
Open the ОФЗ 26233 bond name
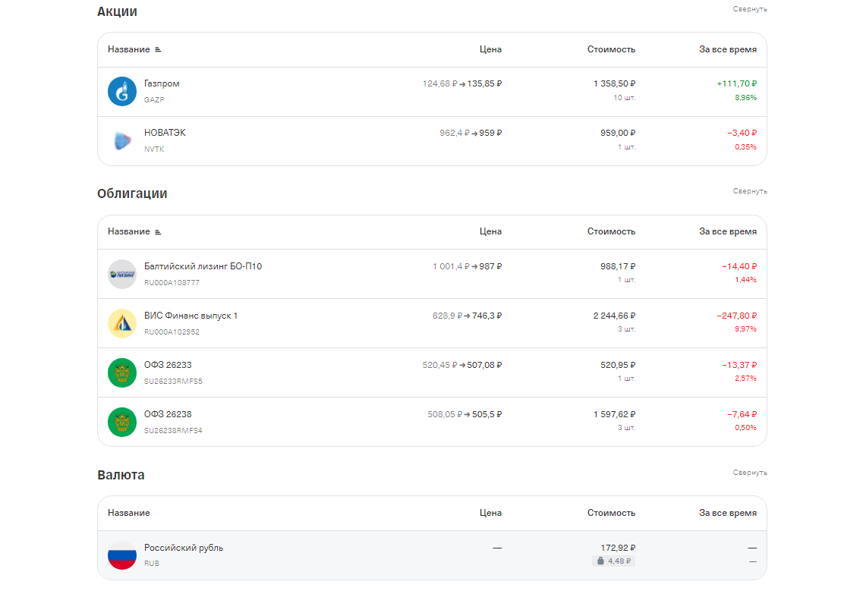(168, 365)
